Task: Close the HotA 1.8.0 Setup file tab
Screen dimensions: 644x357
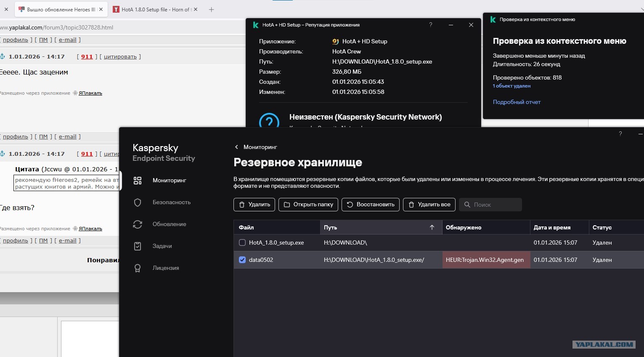Action: (196, 9)
